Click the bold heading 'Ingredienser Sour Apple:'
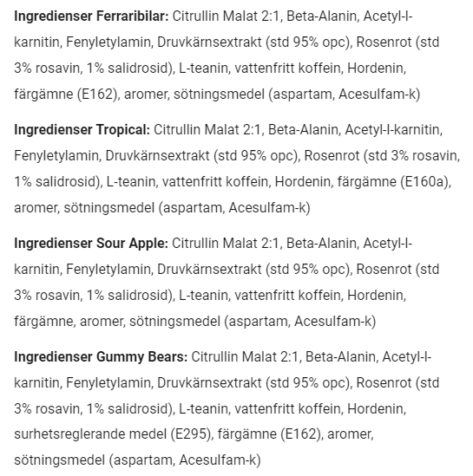The height and width of the screenshot is (476, 473). [x=91, y=244]
